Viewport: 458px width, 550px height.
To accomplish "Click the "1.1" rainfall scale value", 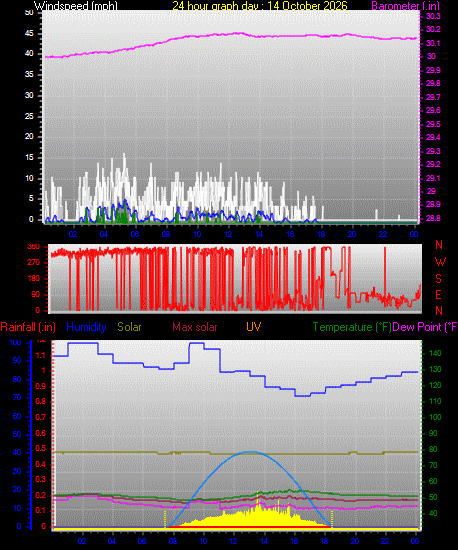I will point(41,355).
